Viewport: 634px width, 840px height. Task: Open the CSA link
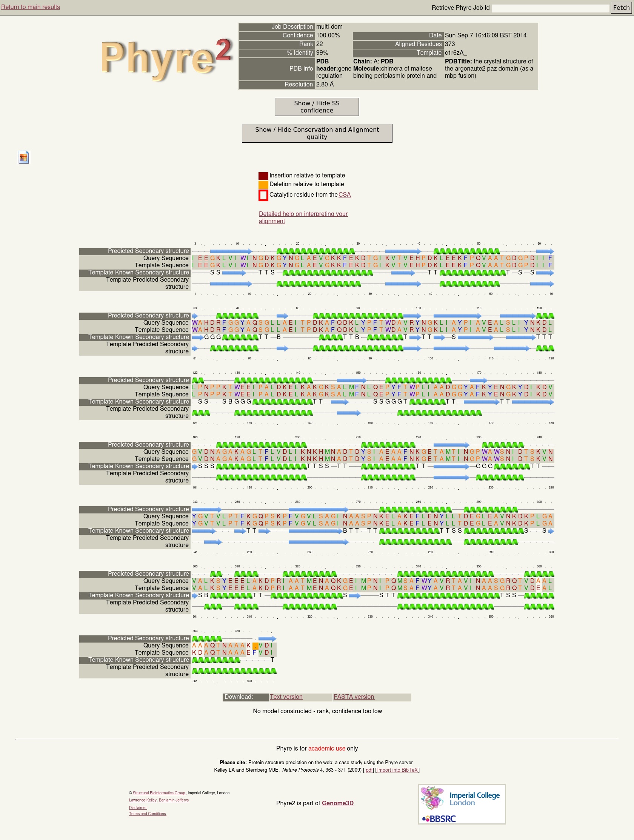344,195
